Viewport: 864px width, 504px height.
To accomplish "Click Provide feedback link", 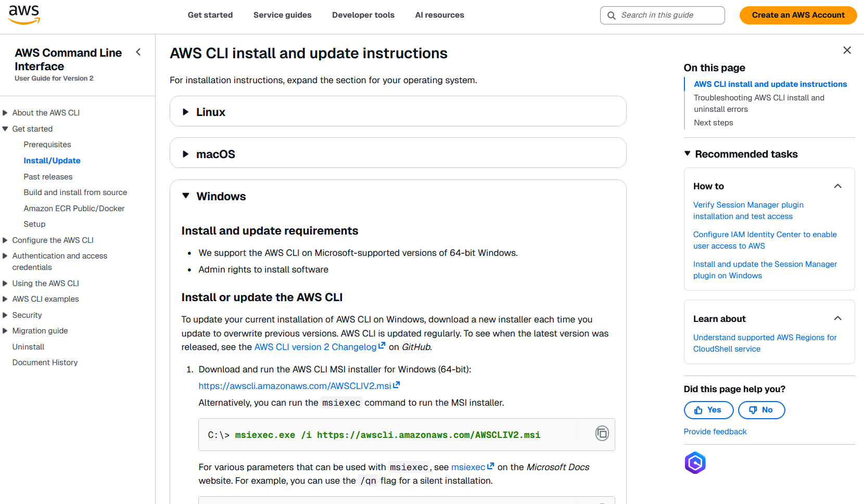I will pos(715,432).
